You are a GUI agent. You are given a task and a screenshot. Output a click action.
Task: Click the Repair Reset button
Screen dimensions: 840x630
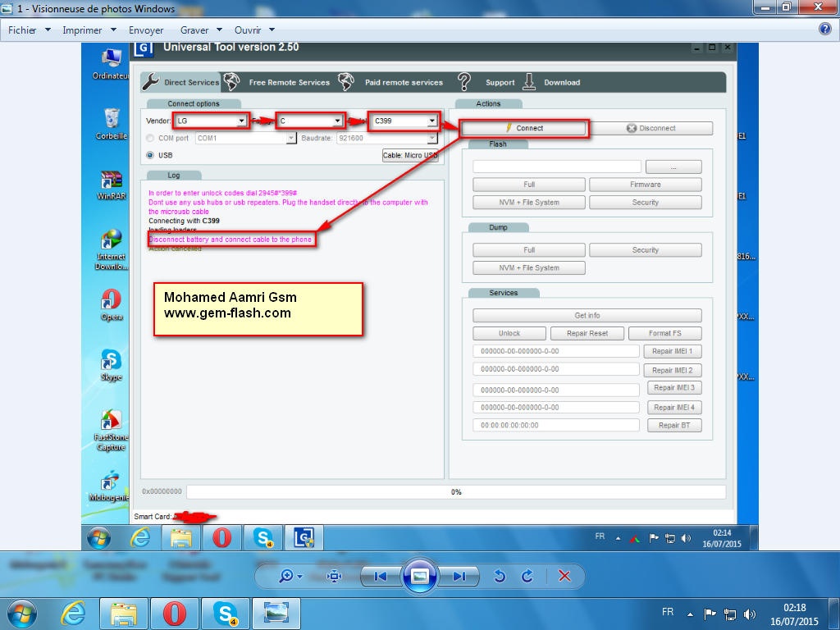coord(587,333)
